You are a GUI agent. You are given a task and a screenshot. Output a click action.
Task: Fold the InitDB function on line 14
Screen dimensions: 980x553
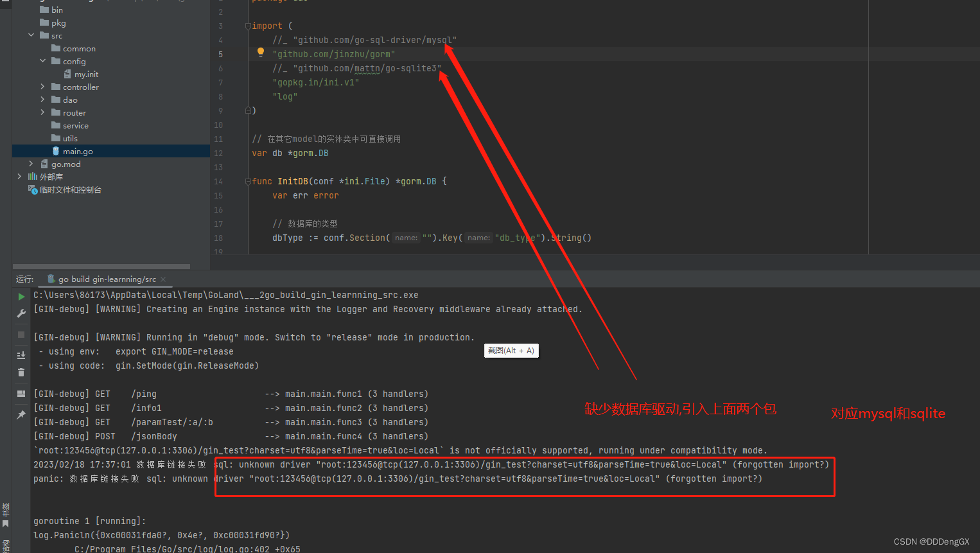(248, 182)
